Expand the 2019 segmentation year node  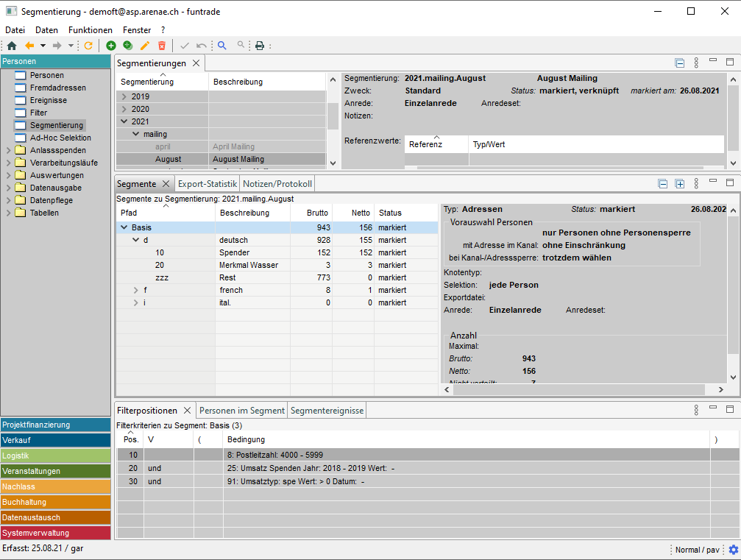(x=124, y=96)
